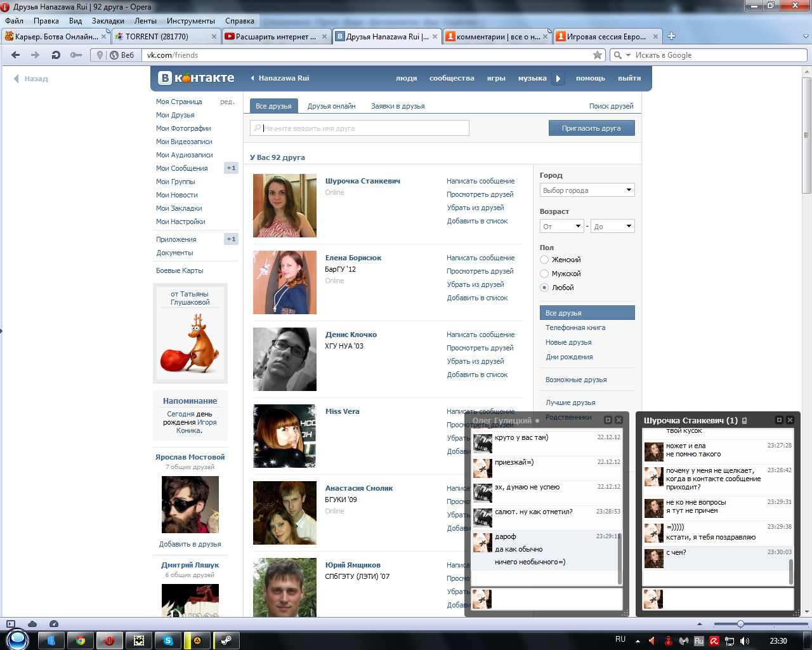Image resolution: width=812 pixels, height=650 pixels.
Task: Open the 'сообщества' header link
Action: (452, 78)
